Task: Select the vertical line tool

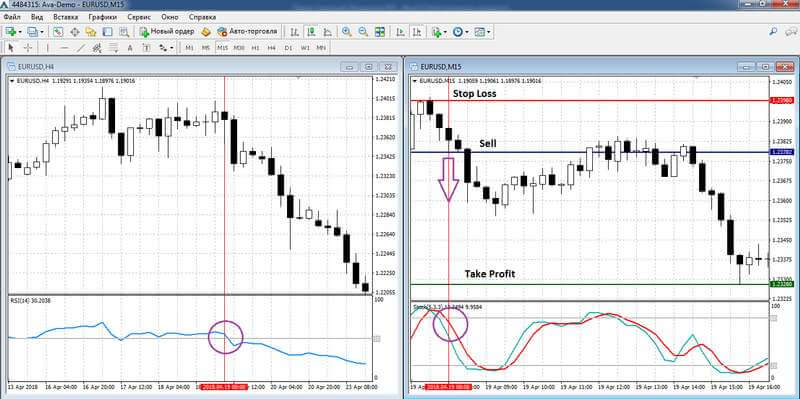Action: [x=48, y=47]
